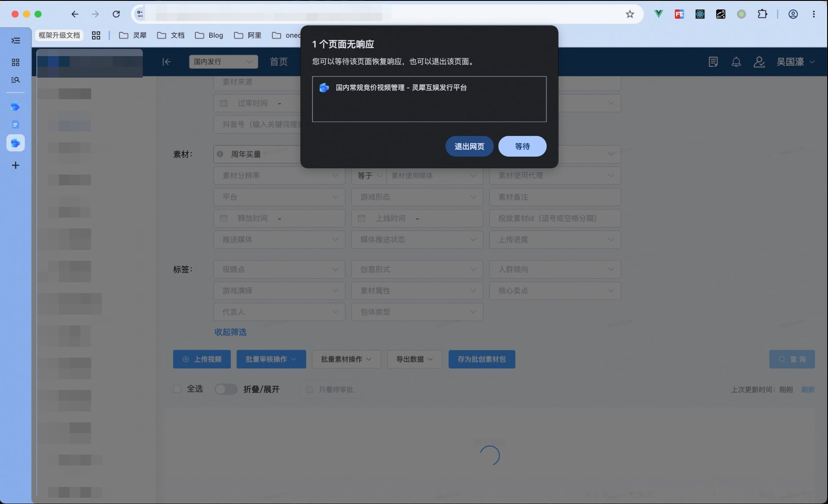Expand the 推送媒体 dropdown
This screenshot has width=828, height=504.
(x=279, y=240)
